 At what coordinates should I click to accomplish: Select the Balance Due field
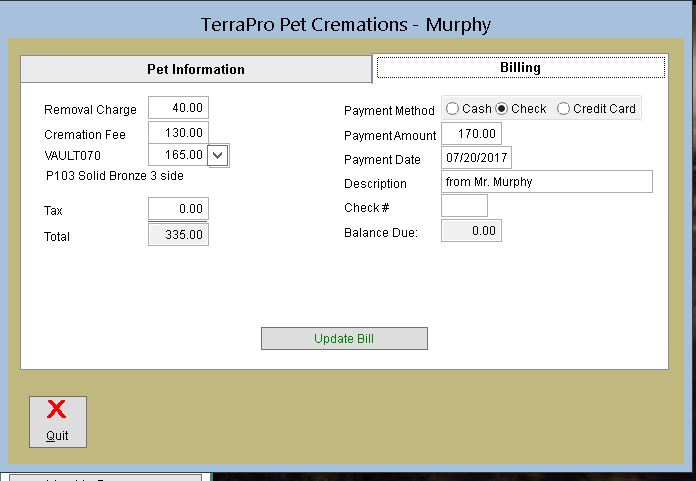tap(471, 231)
